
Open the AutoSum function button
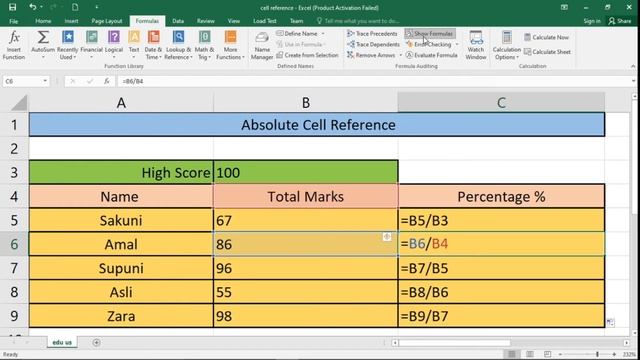coord(43,45)
